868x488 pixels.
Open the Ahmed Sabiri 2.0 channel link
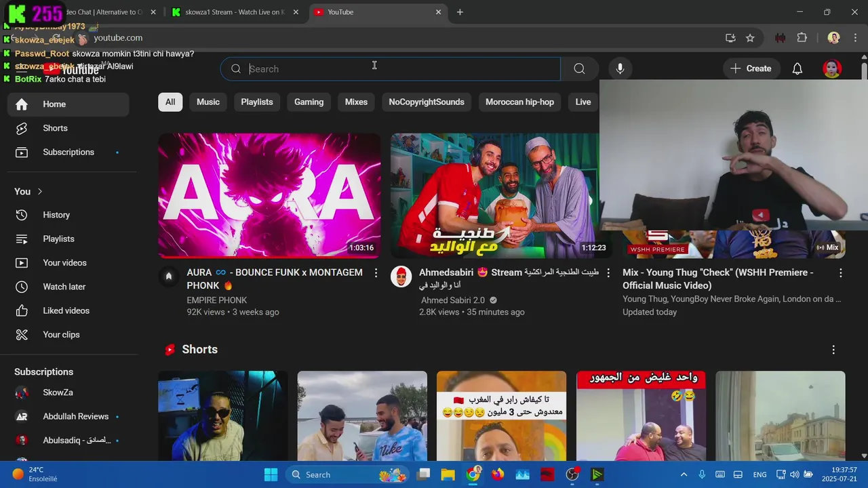pos(453,300)
